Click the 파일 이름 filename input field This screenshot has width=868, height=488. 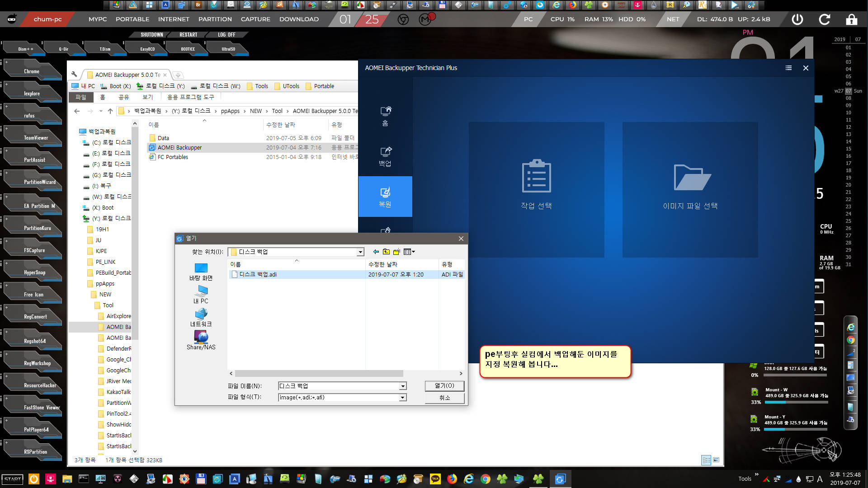339,386
